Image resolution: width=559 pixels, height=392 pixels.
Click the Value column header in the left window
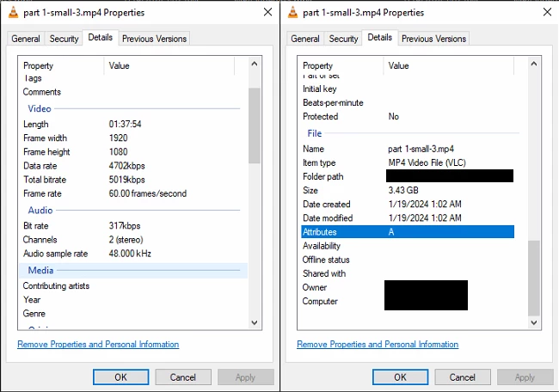pyautogui.click(x=169, y=65)
